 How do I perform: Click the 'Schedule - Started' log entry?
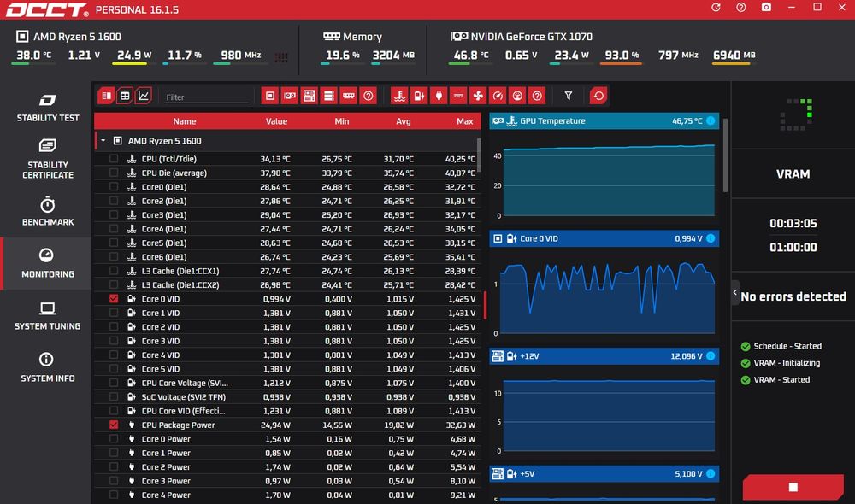[x=781, y=346]
